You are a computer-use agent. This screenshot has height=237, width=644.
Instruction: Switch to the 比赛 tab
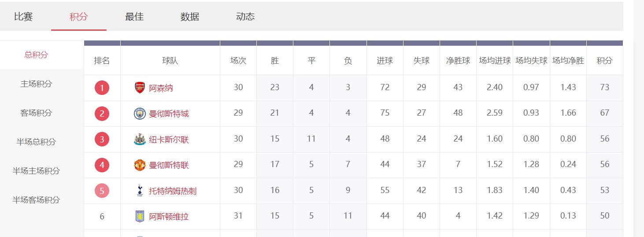click(x=23, y=17)
